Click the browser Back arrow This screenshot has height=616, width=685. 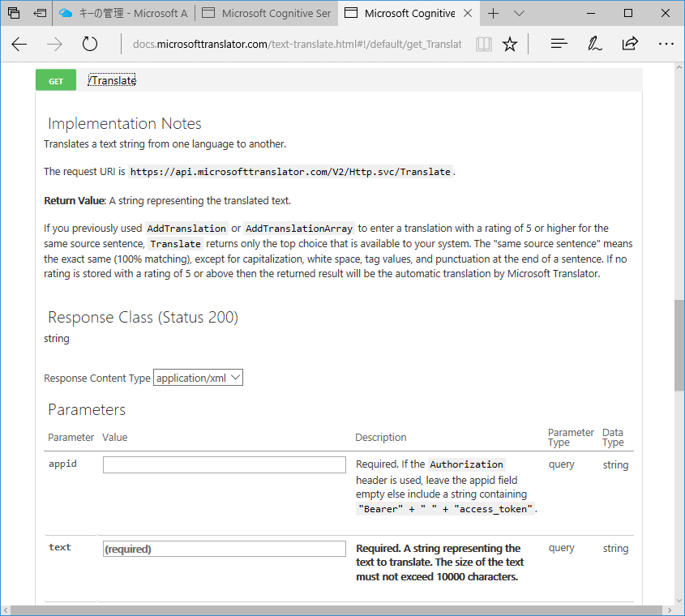pyautogui.click(x=19, y=45)
